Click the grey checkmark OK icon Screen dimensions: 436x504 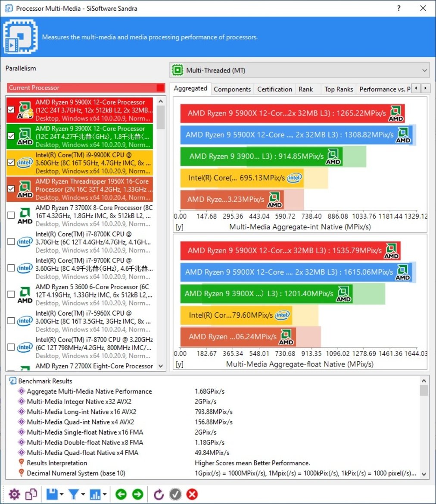pos(175,495)
